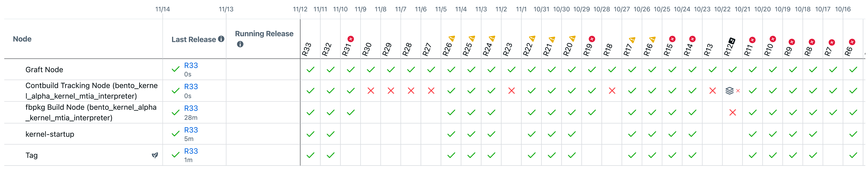Screen dimensions: 868x172
Task: Select the R23 column header label
Action: click(507, 49)
